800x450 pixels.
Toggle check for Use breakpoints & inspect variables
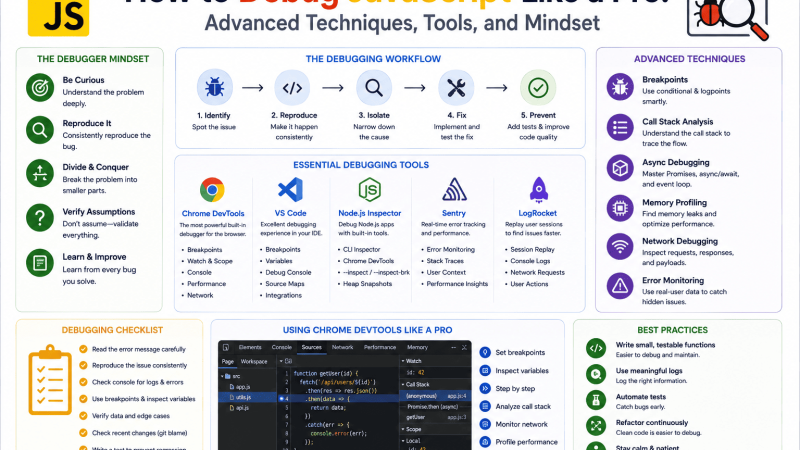click(x=83, y=399)
